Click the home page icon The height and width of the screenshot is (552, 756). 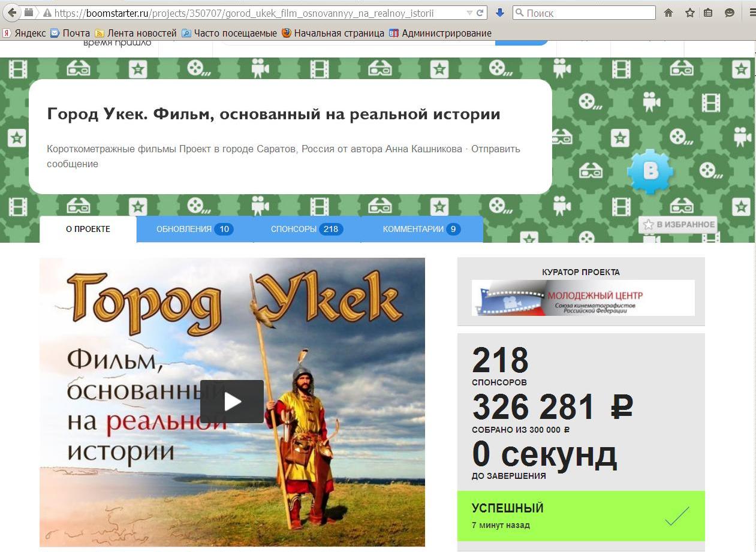668,13
